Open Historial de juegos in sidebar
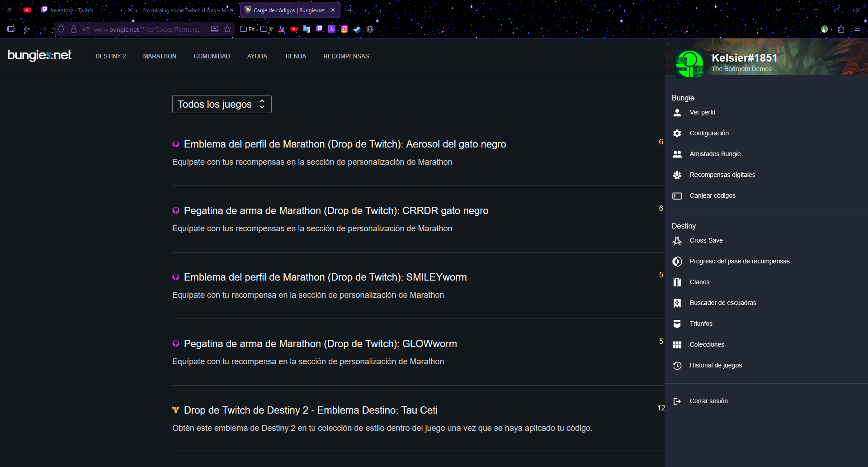 click(x=715, y=366)
